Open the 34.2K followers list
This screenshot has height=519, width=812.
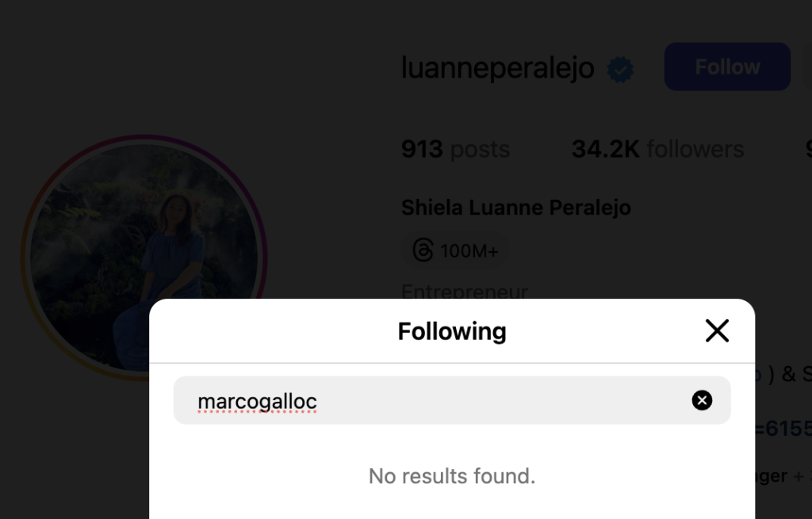pyautogui.click(x=657, y=149)
